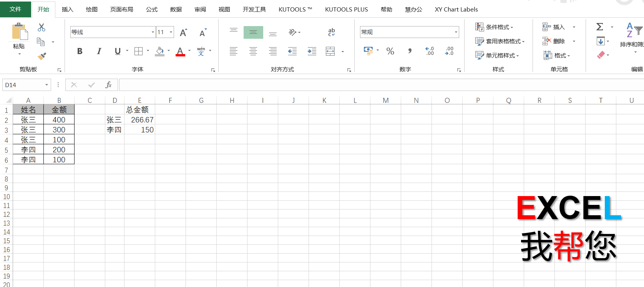Select the Format Painter brush
Viewport: 644px width, 287px height.
tap(41, 56)
